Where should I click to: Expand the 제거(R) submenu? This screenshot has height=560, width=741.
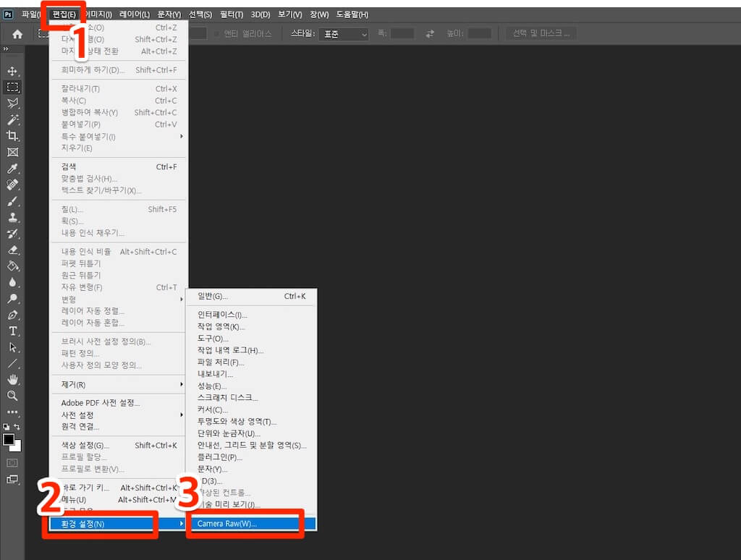click(118, 385)
